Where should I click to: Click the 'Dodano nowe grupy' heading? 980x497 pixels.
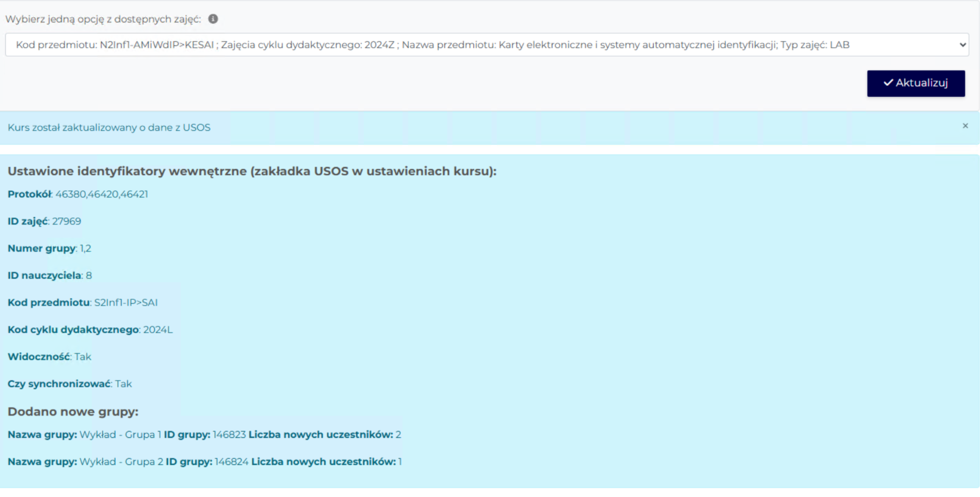tap(73, 412)
